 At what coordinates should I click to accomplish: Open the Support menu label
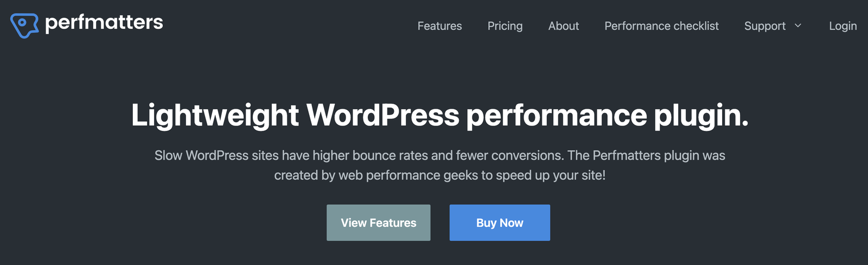click(764, 26)
